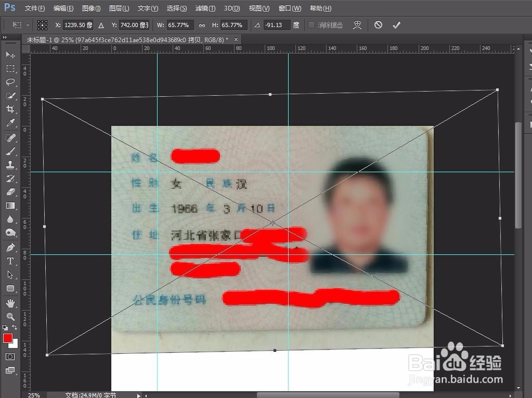
Task: Select the Horizontal Type tool
Action: (x=10, y=261)
